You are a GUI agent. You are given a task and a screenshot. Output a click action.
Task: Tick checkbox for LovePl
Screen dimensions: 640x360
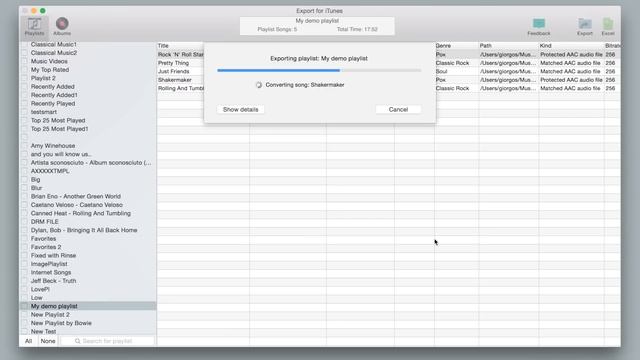coord(24,289)
